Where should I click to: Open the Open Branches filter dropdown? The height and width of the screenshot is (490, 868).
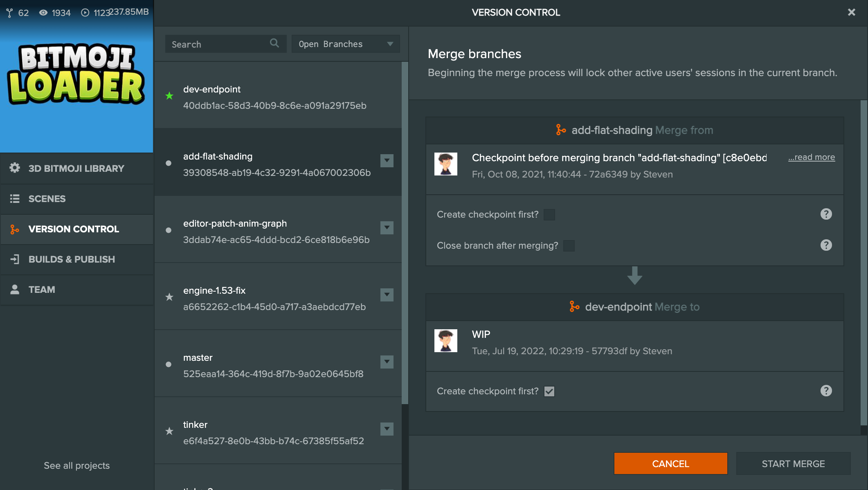click(x=346, y=44)
